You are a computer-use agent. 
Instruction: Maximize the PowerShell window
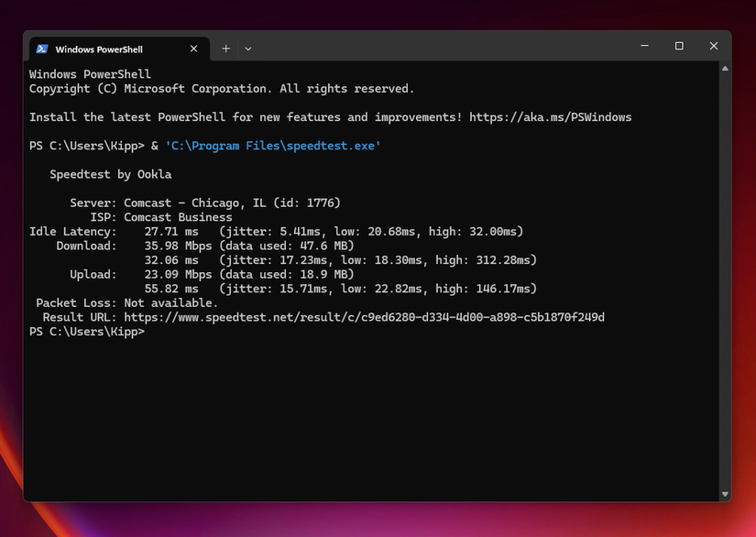678,45
